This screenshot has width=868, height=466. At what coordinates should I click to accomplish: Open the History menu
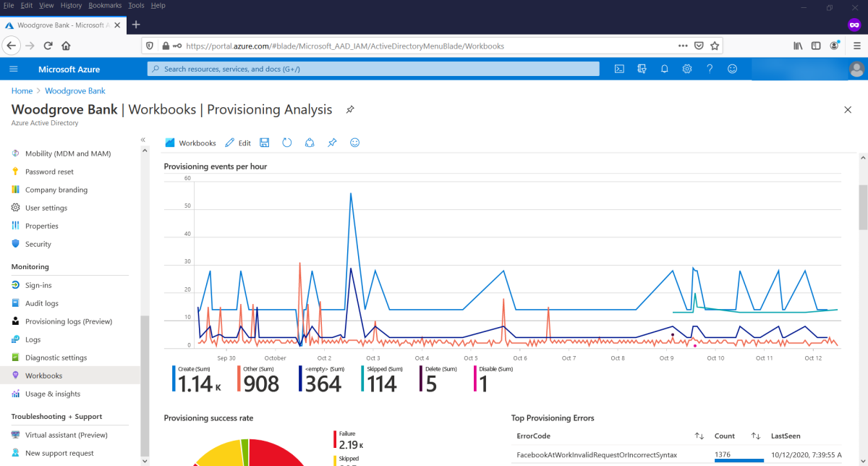click(71, 5)
